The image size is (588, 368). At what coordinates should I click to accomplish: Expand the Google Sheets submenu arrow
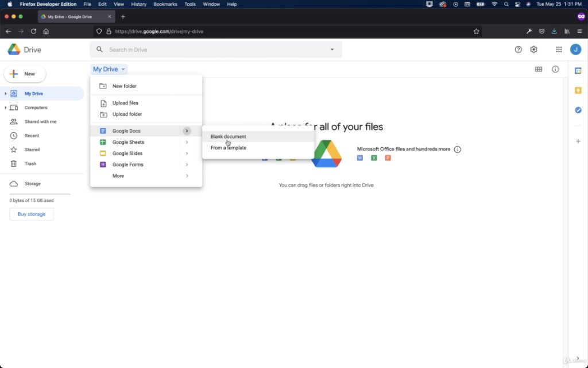point(187,143)
